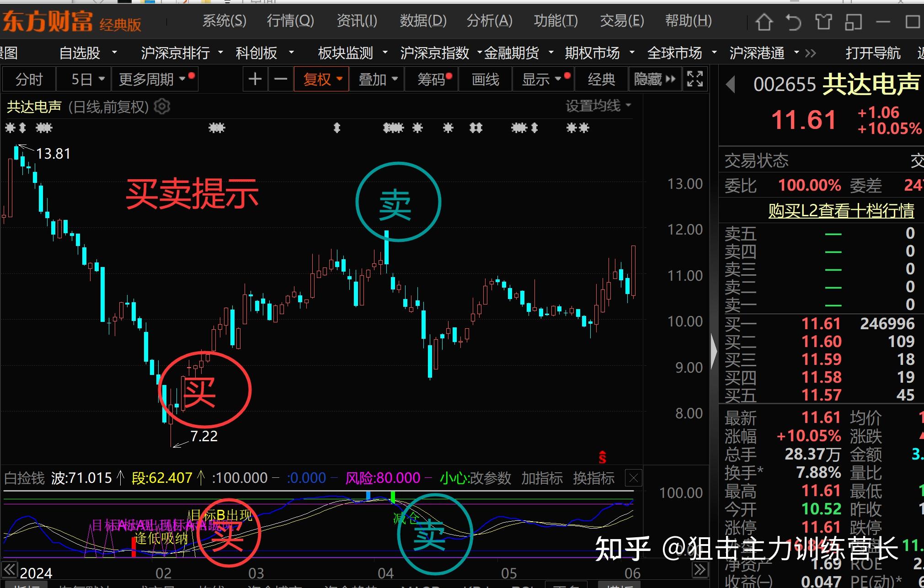Open the 系统(S) menu
The width and height of the screenshot is (924, 588).
224,21
